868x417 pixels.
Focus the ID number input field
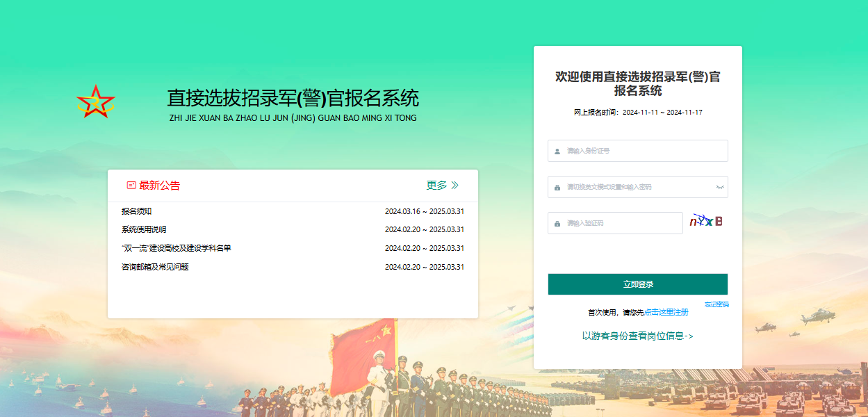click(638, 151)
